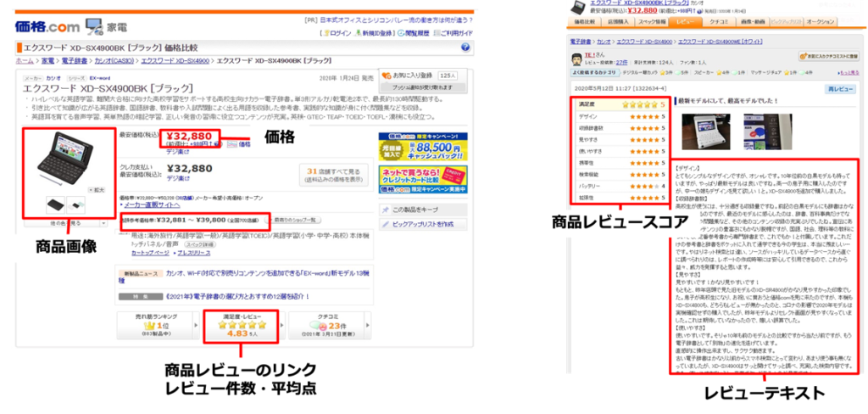Click arrow right of 売れ筋ランキング panel
This screenshot has width=868, height=414.
click(197, 325)
